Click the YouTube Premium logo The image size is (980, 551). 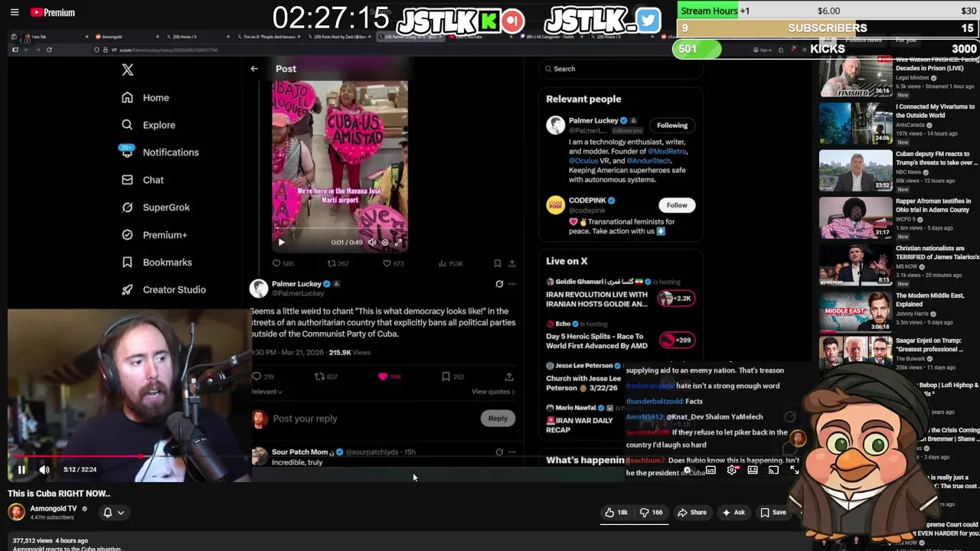pyautogui.click(x=52, y=12)
